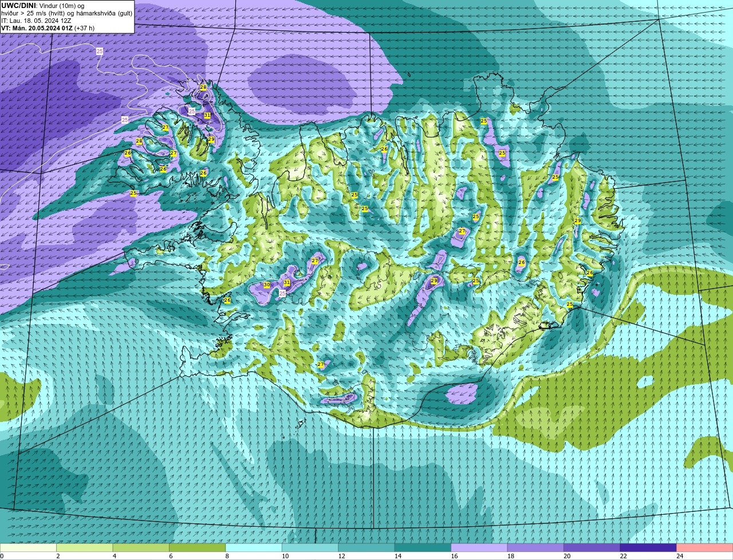Select the legend scale number 20
Viewport: 733px width, 560px height.
point(567,556)
